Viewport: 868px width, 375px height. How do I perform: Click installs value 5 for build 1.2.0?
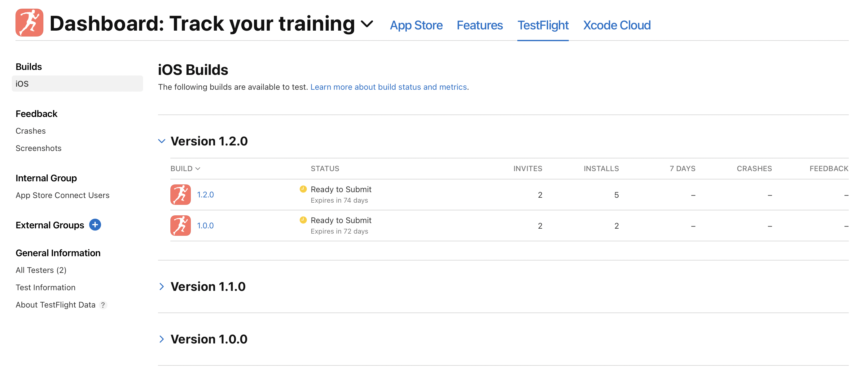pyautogui.click(x=616, y=195)
